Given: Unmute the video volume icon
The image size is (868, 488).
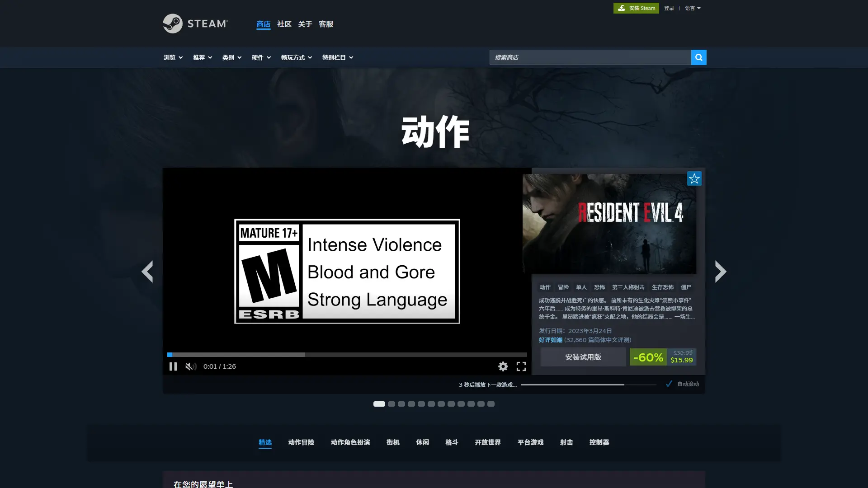Looking at the screenshot, I should (191, 366).
